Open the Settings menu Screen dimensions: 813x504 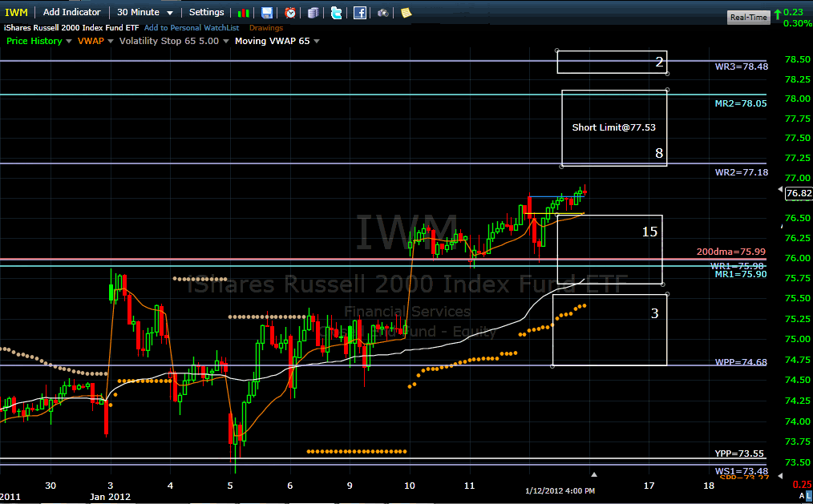206,12
